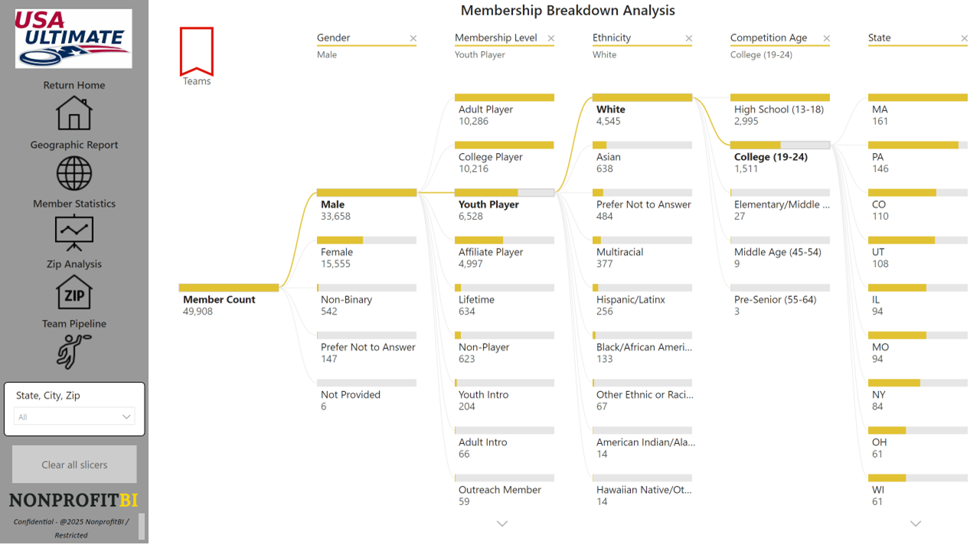Click the red Teams bookmark icon
This screenshot has height=551, width=980.
[x=197, y=51]
